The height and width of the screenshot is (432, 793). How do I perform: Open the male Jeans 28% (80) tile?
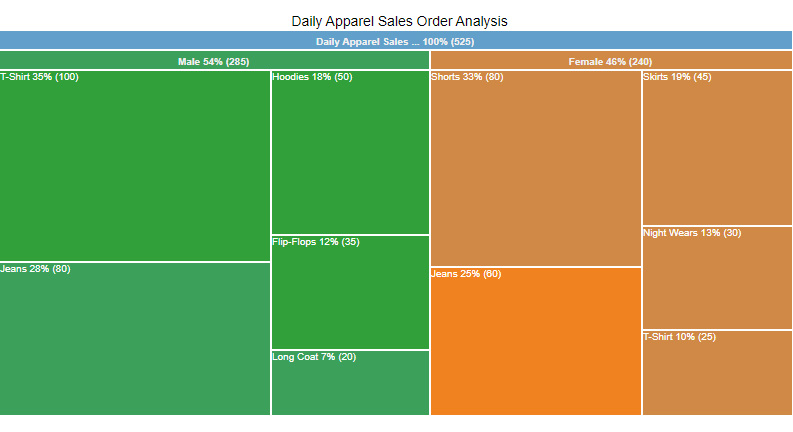135,339
